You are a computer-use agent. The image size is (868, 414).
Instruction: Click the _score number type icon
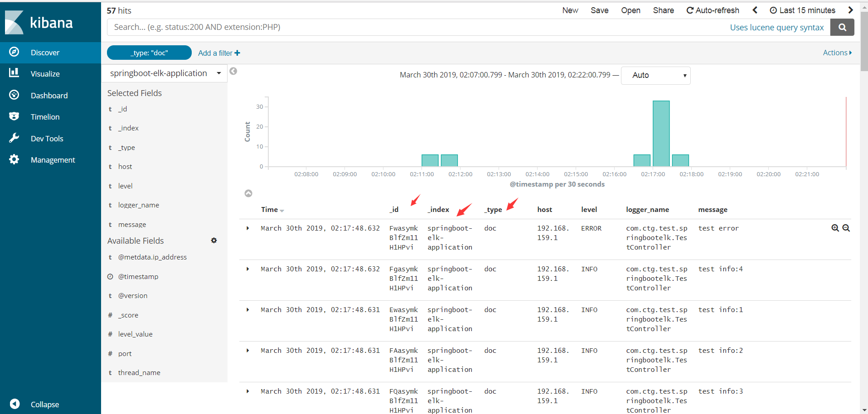click(x=110, y=315)
